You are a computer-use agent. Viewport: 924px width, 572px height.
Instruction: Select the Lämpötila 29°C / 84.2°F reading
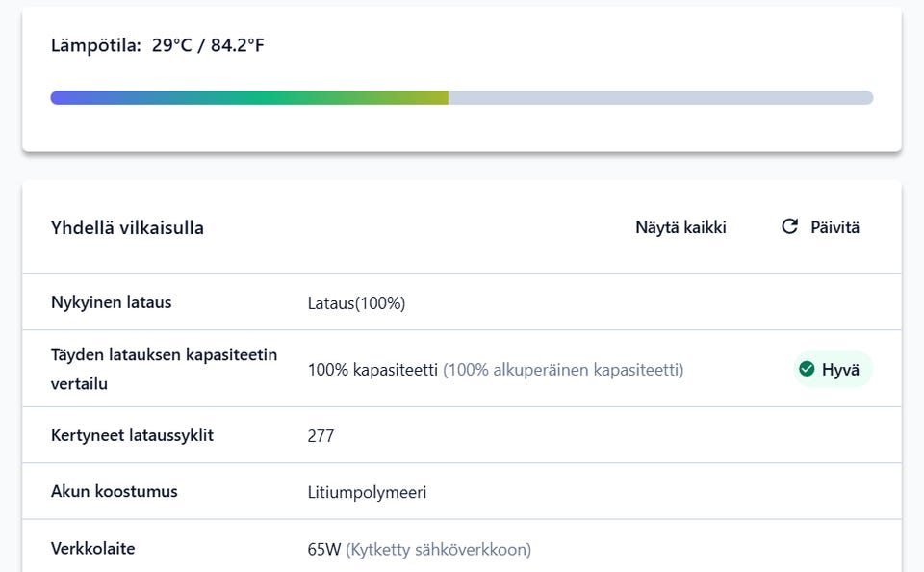[157, 45]
